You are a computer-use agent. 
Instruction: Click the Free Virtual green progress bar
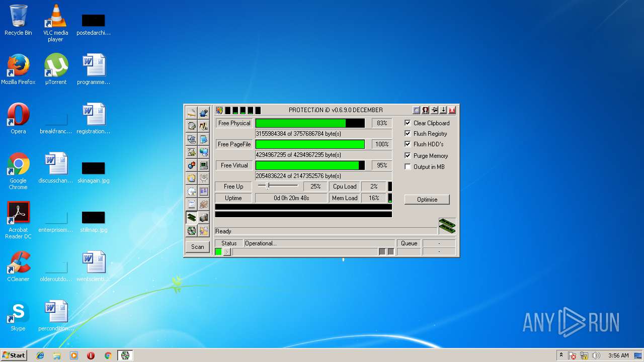(x=310, y=165)
